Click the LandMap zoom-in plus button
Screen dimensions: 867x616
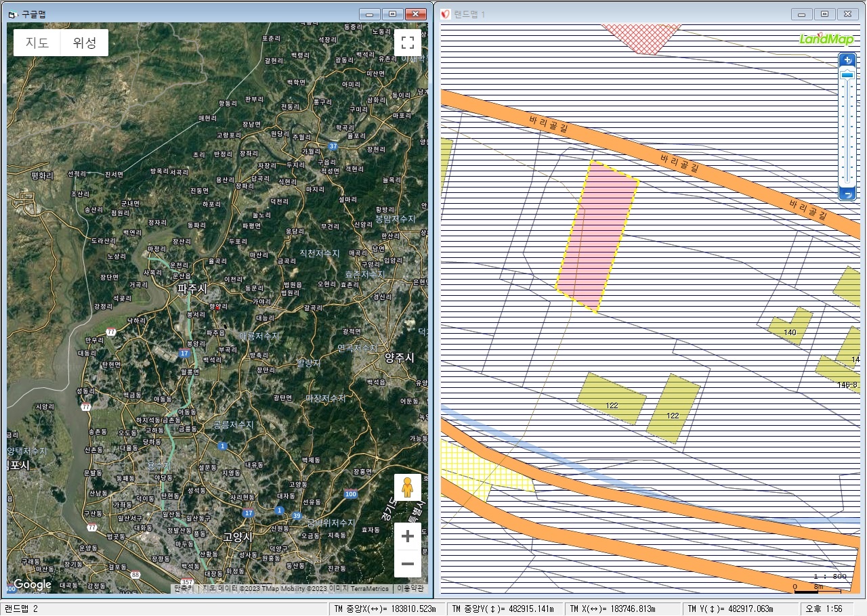[x=847, y=60]
